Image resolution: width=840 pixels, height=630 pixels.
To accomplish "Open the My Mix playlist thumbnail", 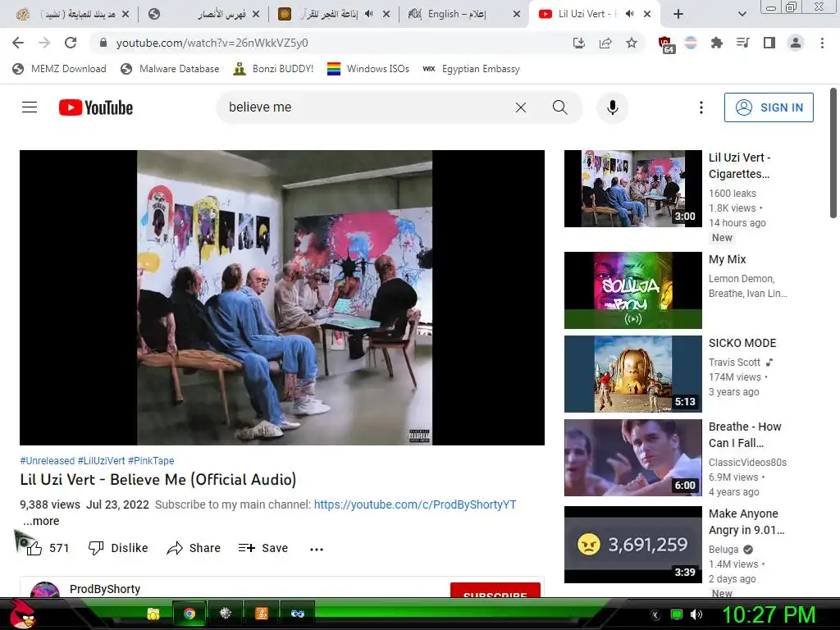I will [x=632, y=290].
